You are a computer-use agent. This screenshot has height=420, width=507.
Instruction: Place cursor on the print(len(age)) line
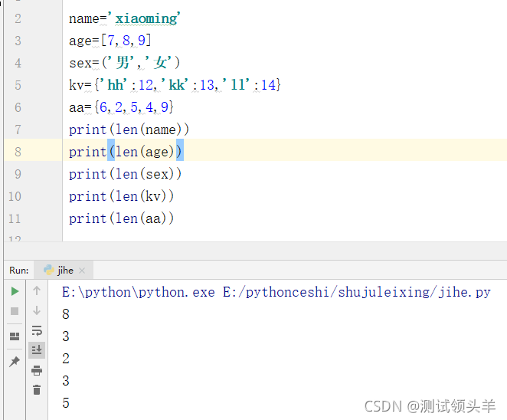click(x=126, y=152)
